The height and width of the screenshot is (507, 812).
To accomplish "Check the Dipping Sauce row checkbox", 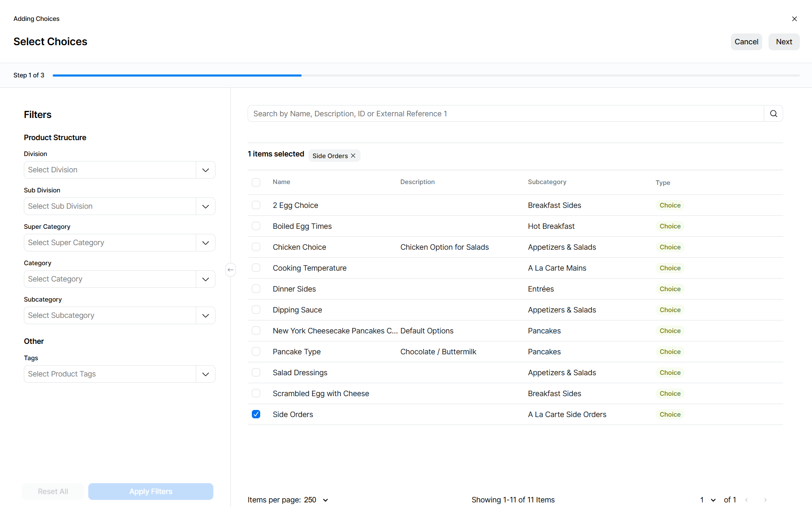I will coord(256,310).
